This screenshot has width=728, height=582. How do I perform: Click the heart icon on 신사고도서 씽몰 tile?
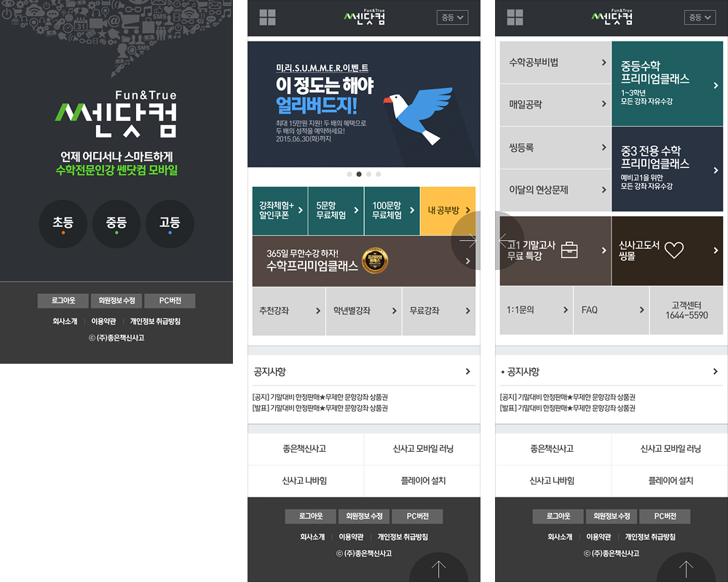pos(674,250)
